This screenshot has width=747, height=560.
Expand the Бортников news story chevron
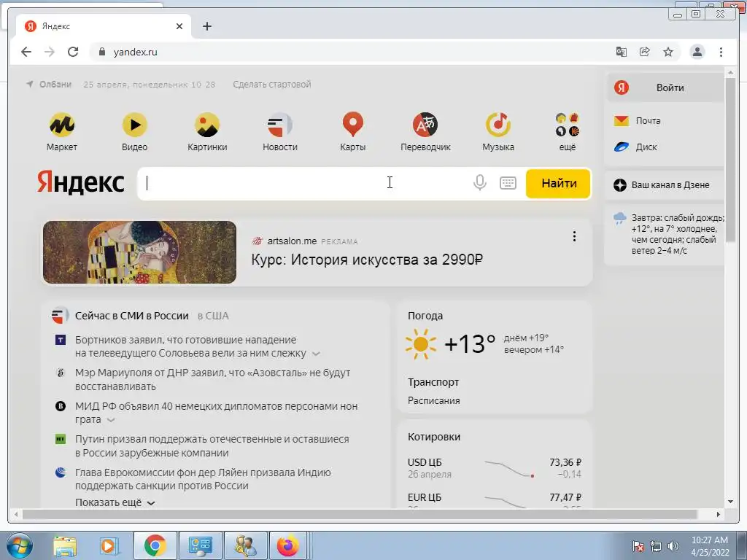pos(316,354)
